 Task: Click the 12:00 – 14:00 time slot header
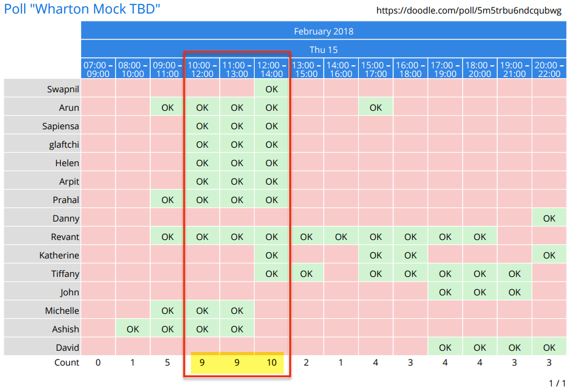[271, 70]
